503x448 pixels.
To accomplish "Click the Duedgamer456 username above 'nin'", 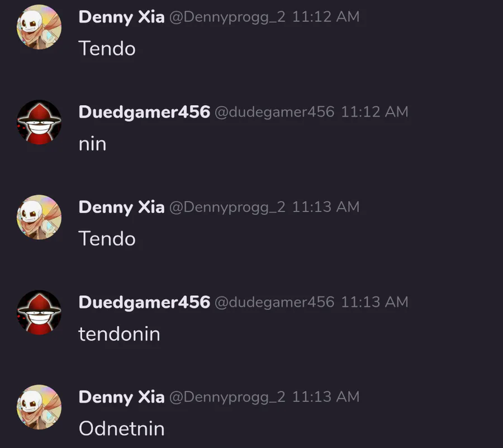I will [144, 112].
